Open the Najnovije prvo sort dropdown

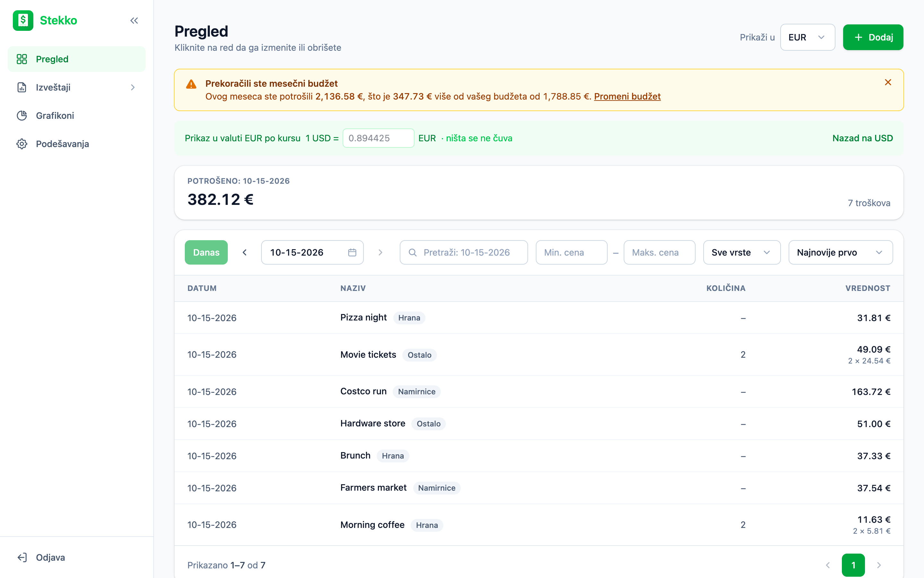click(x=840, y=252)
